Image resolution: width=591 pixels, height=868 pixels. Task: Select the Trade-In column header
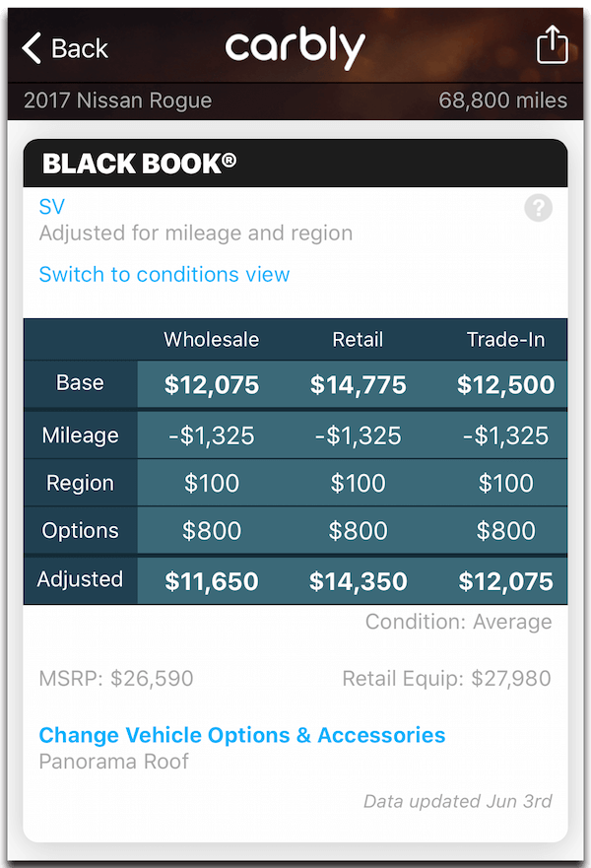point(505,340)
